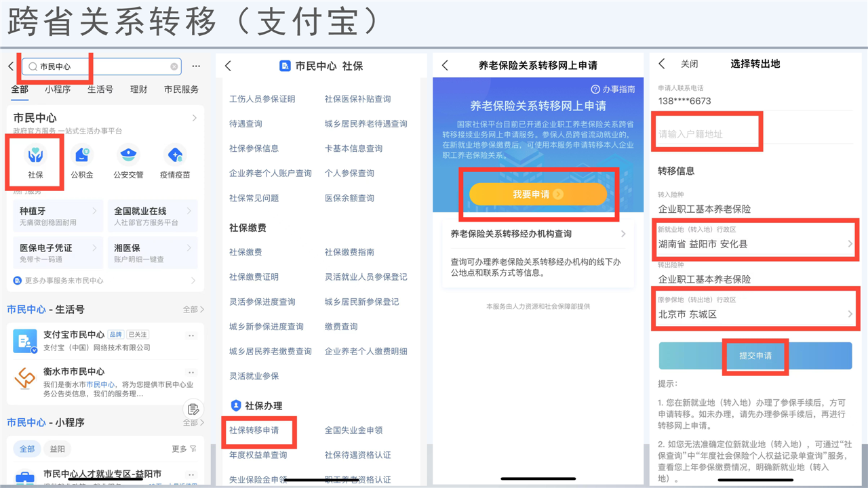
Task: Clear the search box with the X icon
Action: point(174,66)
